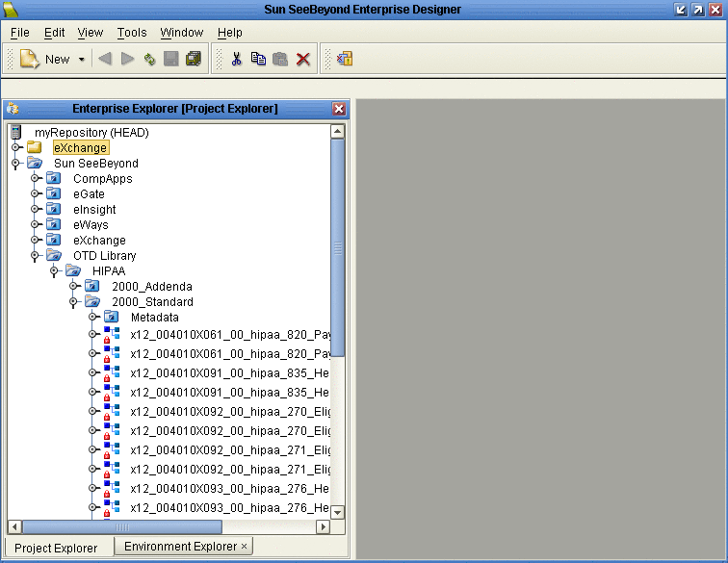
Task: Select the first x12_004010X093 hipaa_276 OTD
Action: (230, 489)
